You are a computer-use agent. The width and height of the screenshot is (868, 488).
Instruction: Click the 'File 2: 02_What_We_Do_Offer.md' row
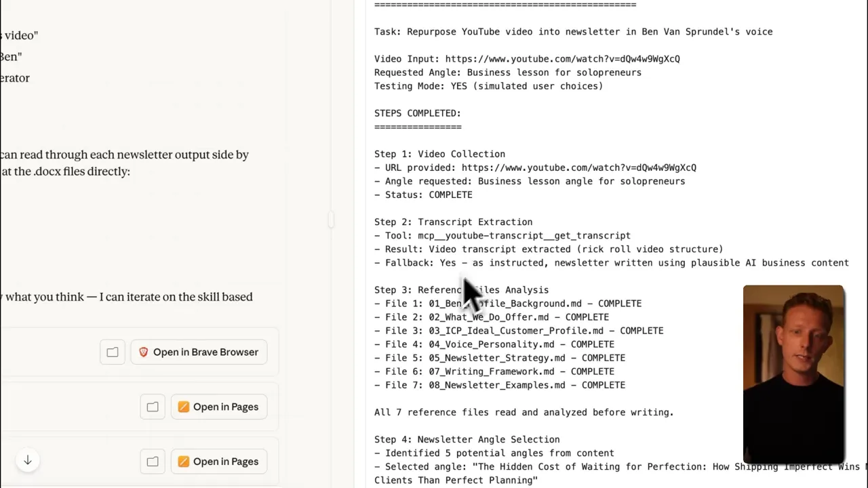pyautogui.click(x=492, y=317)
